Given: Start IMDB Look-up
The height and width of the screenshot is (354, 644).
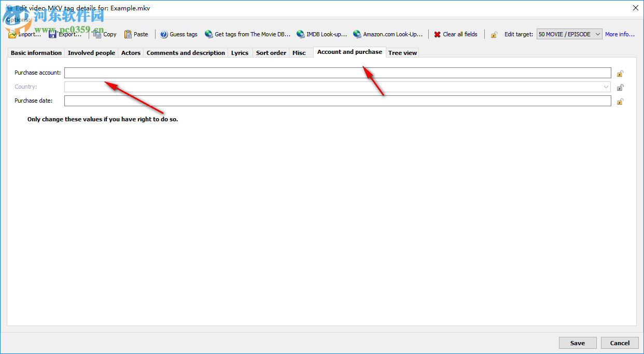Looking at the screenshot, I should click(x=322, y=34).
